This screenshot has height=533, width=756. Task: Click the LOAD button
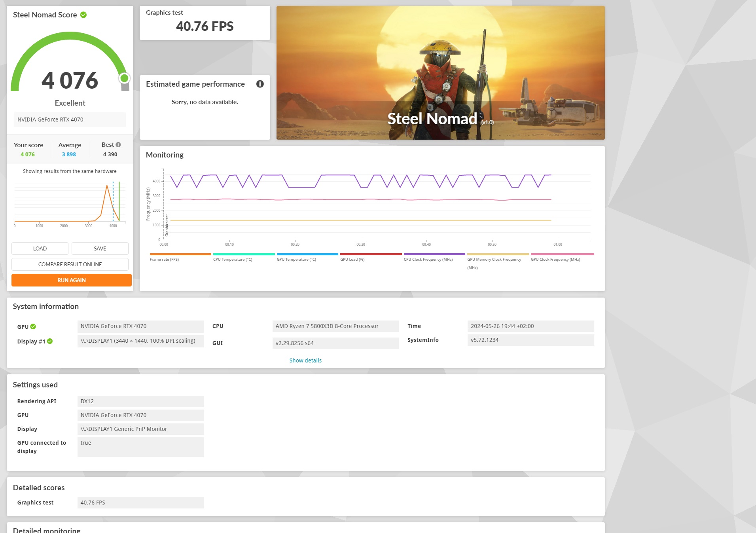pos(40,248)
